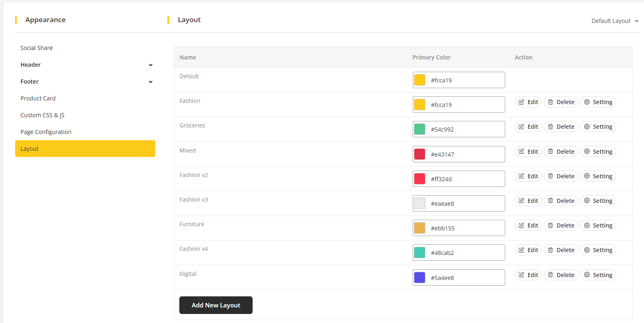This screenshot has width=644, height=323.
Task: Click the gear icon in Furniture row
Action: pyautogui.click(x=587, y=225)
